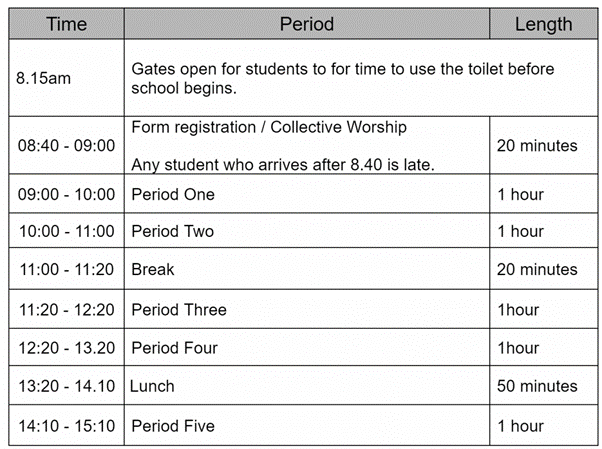
Task: Click the late arrival note text
Action: (283, 165)
